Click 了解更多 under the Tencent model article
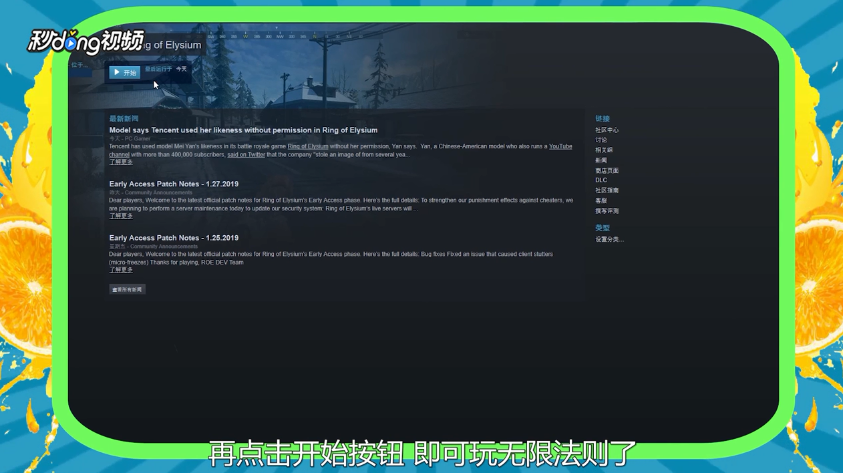843x473 pixels. (x=121, y=162)
